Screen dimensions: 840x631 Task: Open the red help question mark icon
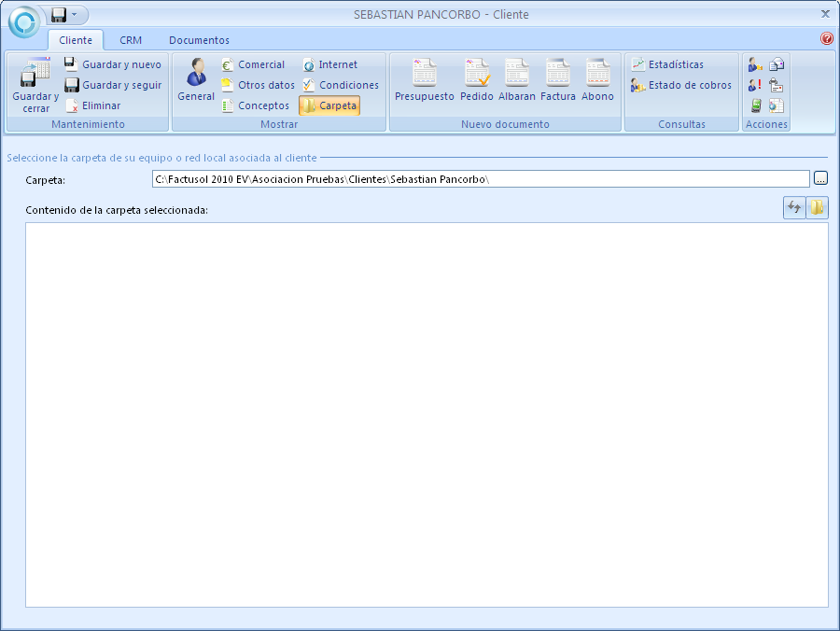pos(826,38)
